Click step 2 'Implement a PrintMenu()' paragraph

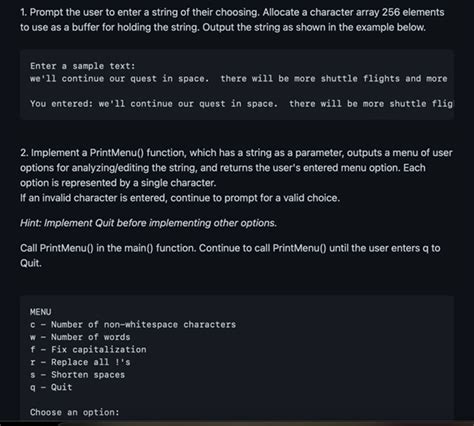236,168
